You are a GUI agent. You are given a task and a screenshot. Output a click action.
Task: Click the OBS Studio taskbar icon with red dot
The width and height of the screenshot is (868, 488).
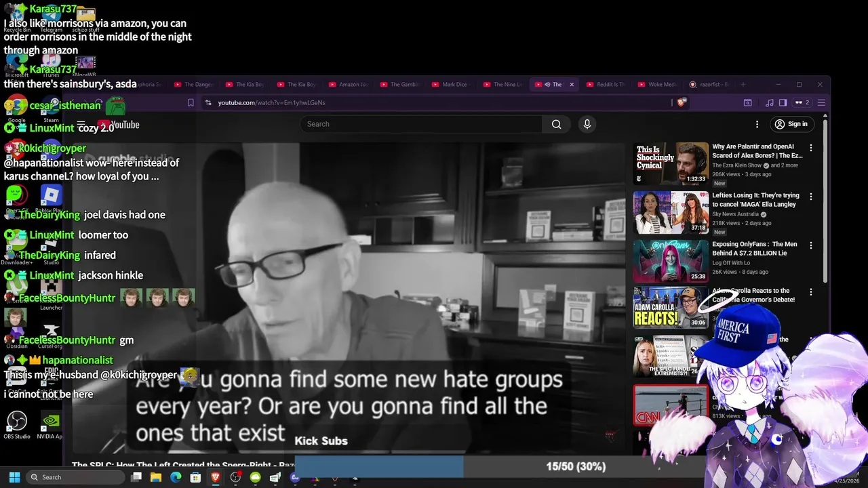(x=235, y=477)
